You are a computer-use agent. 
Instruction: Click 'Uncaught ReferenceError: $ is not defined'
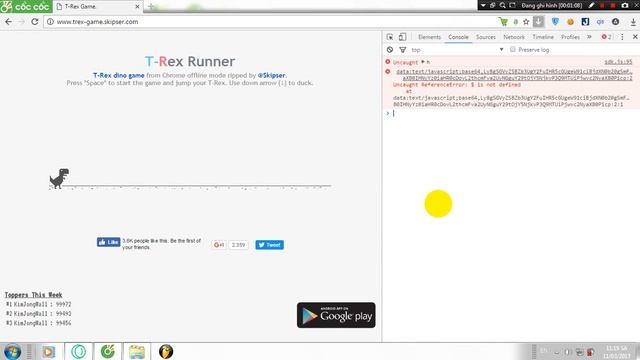[x=456, y=84]
